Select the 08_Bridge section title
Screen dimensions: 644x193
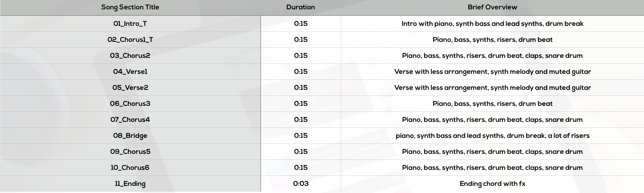click(x=130, y=136)
